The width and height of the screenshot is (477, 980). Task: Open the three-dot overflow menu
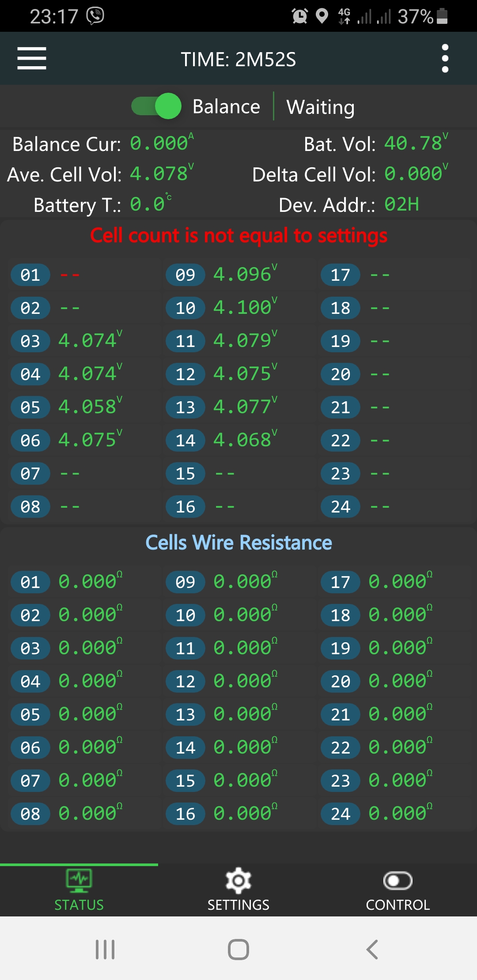coord(445,59)
